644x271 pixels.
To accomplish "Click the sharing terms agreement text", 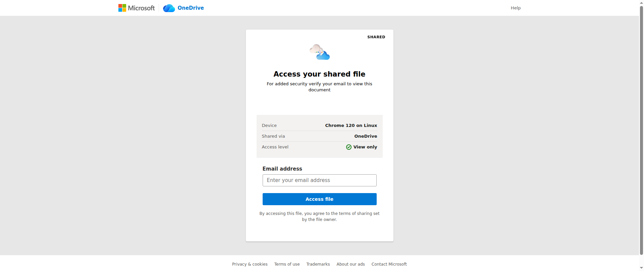I will click(319, 217).
